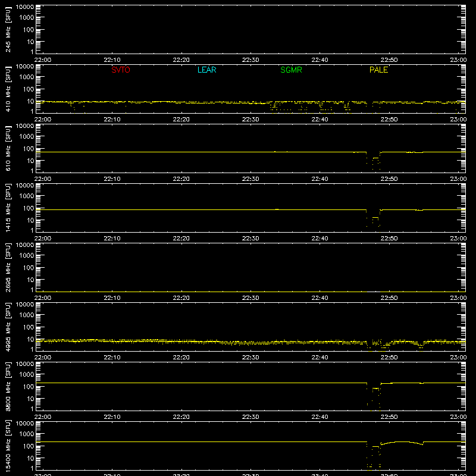
Task: Click 22:20 time label below 1415 MHz panel
Action: [x=181, y=239]
